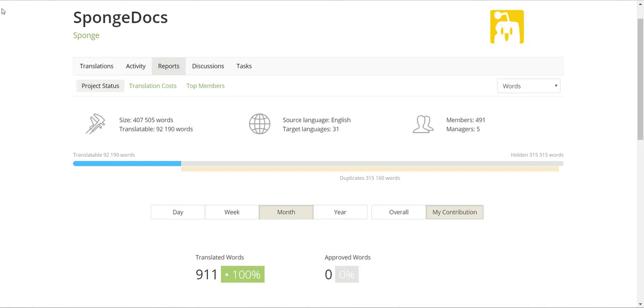This screenshot has height=308, width=644.
Task: Click the page vertical scrollbar thumb
Action: point(640,78)
